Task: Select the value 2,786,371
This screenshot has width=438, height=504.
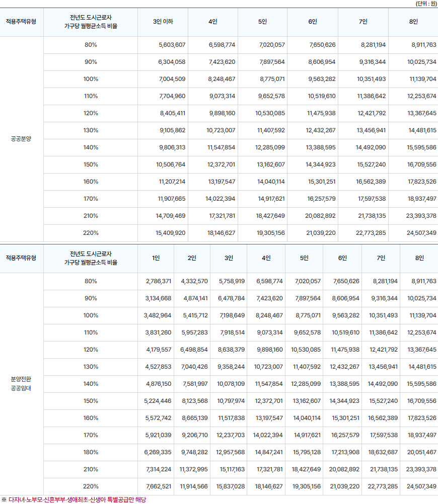Action: [x=158, y=282]
